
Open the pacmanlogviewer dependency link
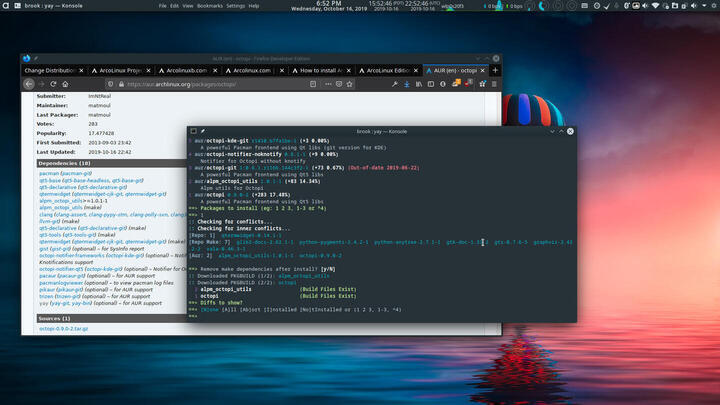tap(61, 283)
